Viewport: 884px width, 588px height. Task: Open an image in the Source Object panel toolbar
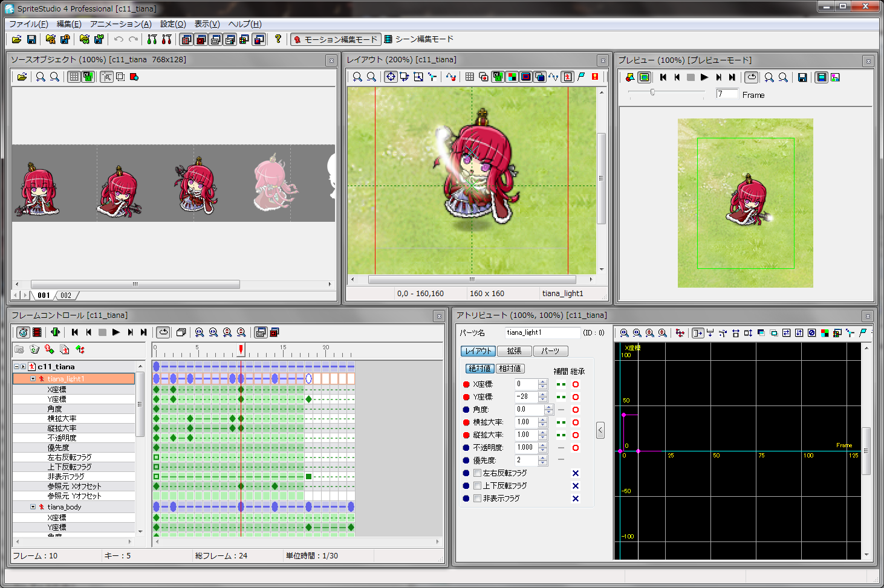pos(22,77)
